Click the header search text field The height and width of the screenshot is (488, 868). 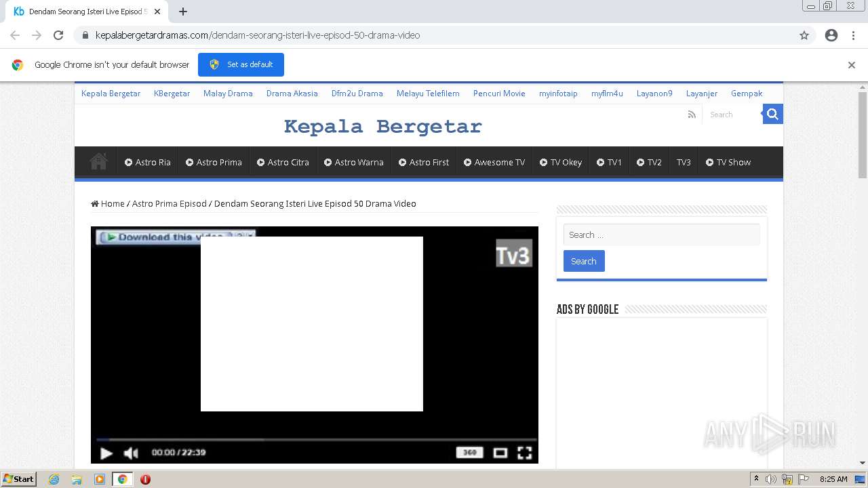[732, 115]
